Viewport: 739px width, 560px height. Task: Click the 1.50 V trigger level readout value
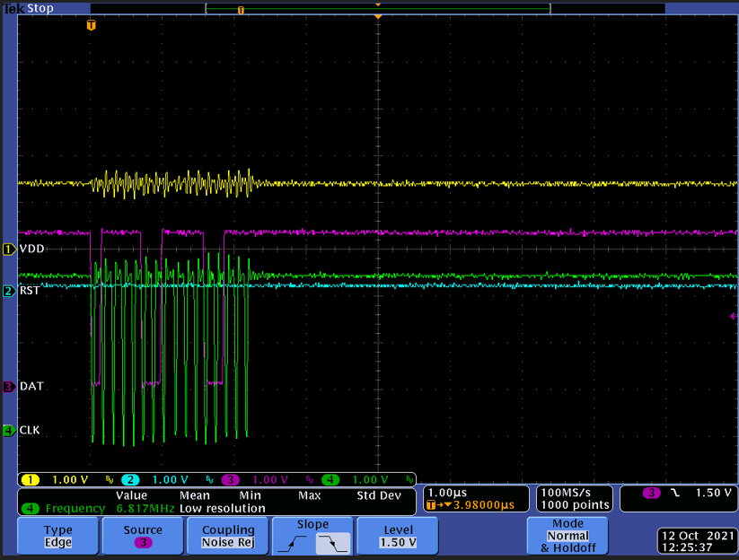click(x=714, y=493)
